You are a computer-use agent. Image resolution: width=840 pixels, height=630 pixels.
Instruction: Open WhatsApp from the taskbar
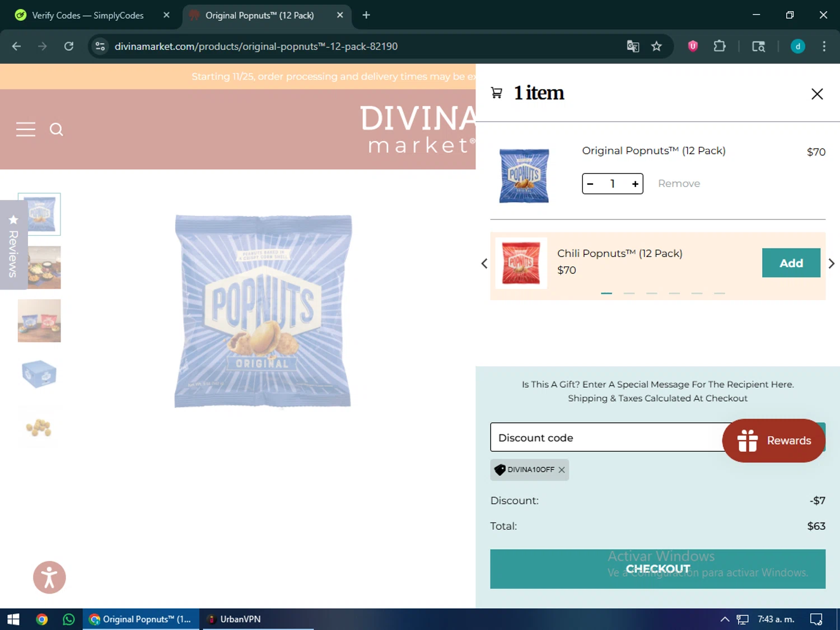point(68,619)
